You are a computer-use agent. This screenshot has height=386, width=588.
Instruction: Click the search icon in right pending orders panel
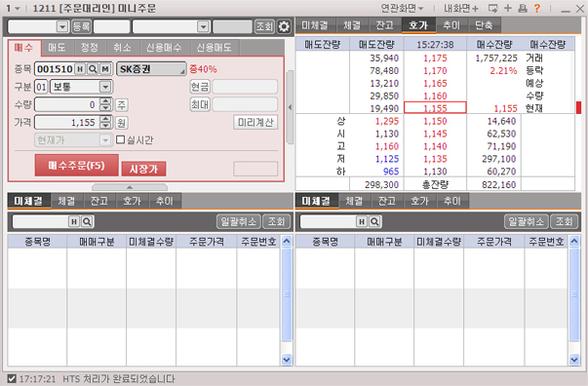coord(374,221)
